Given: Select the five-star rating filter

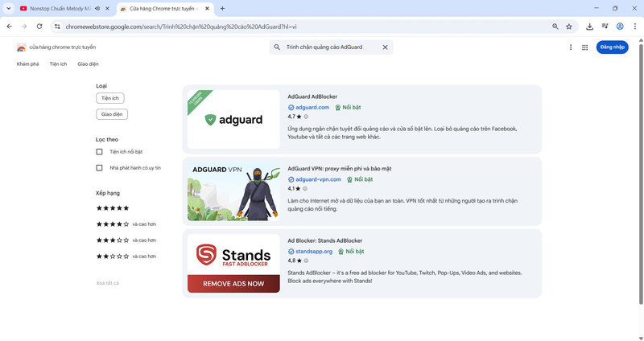Looking at the screenshot, I should pyautogui.click(x=113, y=208).
